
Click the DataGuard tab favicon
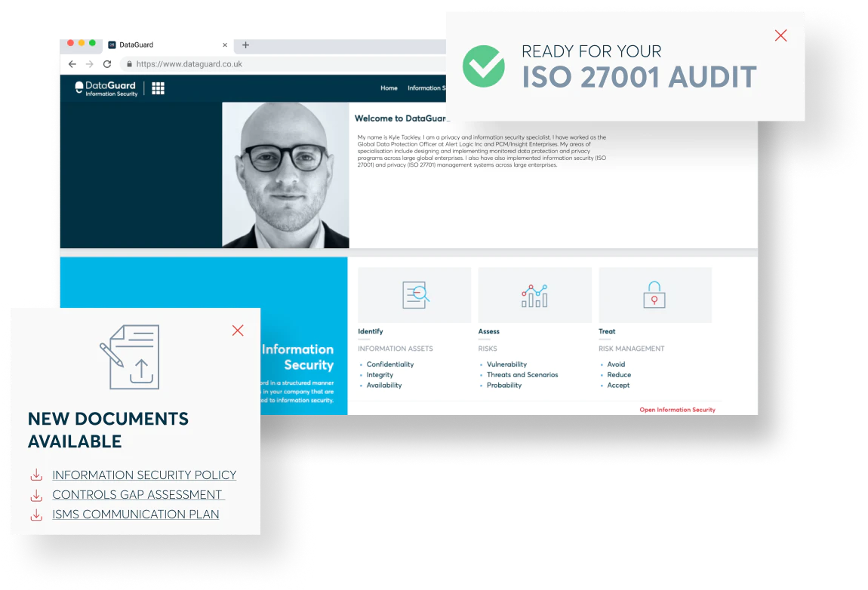point(112,45)
